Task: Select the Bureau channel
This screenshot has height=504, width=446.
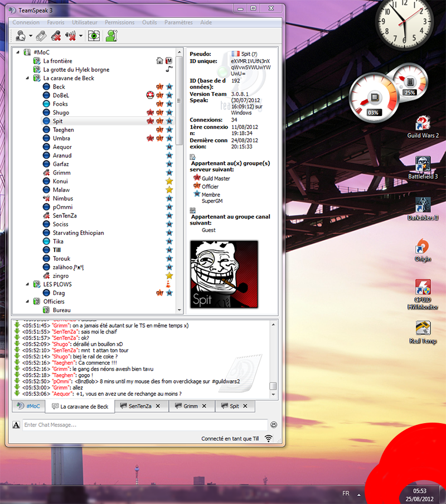Action: pos(61,310)
